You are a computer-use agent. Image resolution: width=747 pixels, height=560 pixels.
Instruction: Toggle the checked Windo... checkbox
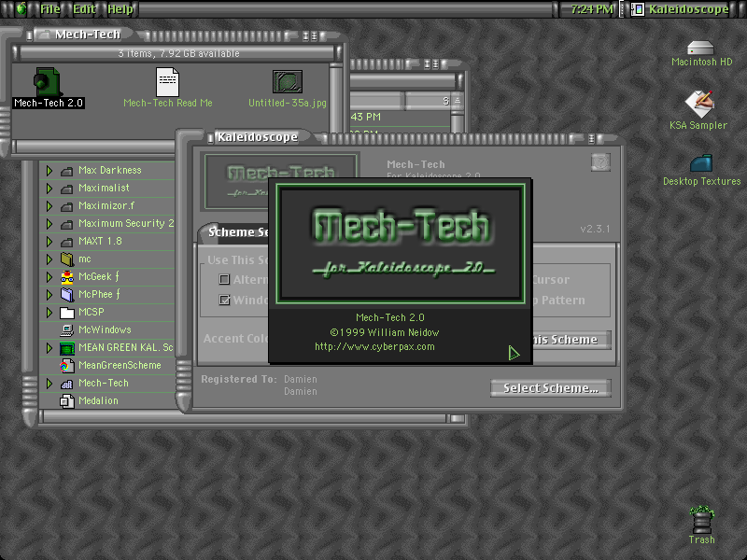point(224,300)
